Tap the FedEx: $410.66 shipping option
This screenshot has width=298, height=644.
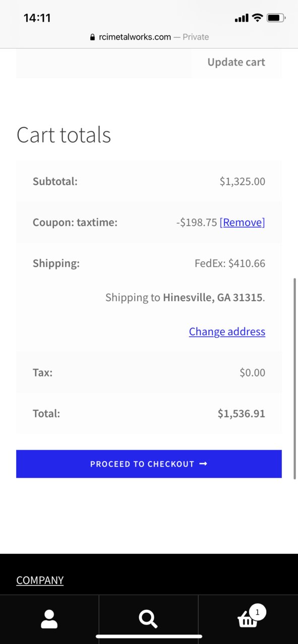click(x=230, y=263)
